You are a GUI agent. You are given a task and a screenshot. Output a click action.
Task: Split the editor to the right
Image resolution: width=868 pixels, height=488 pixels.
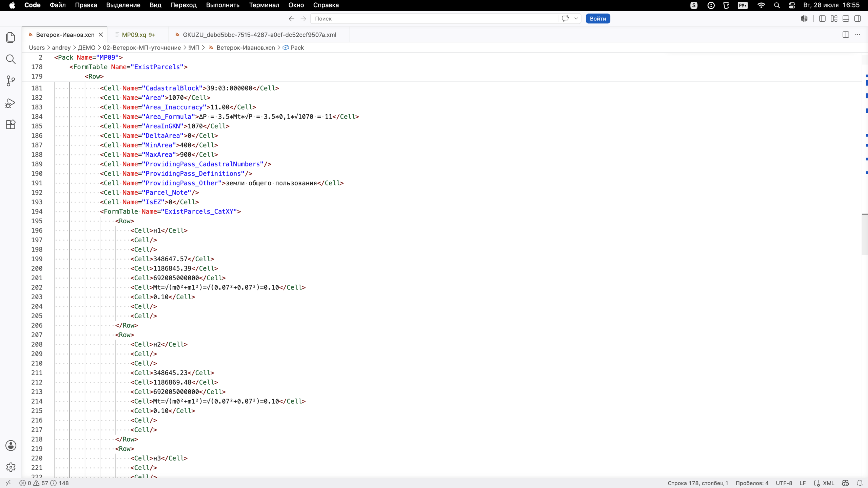click(846, 35)
